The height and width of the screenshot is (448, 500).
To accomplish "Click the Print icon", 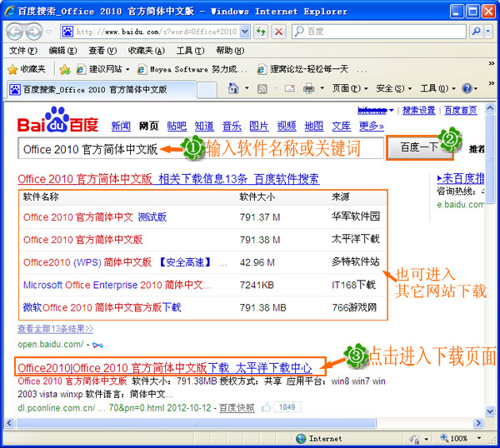I will [308, 88].
